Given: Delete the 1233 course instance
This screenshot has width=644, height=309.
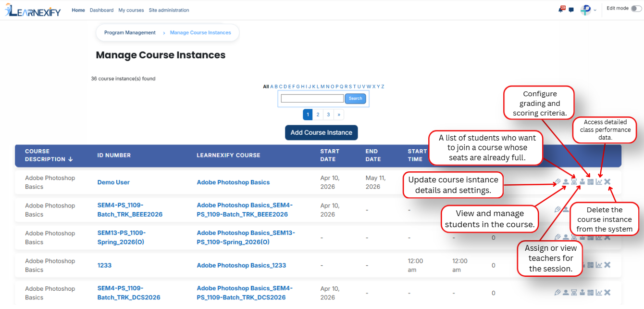Looking at the screenshot, I should [607, 265].
